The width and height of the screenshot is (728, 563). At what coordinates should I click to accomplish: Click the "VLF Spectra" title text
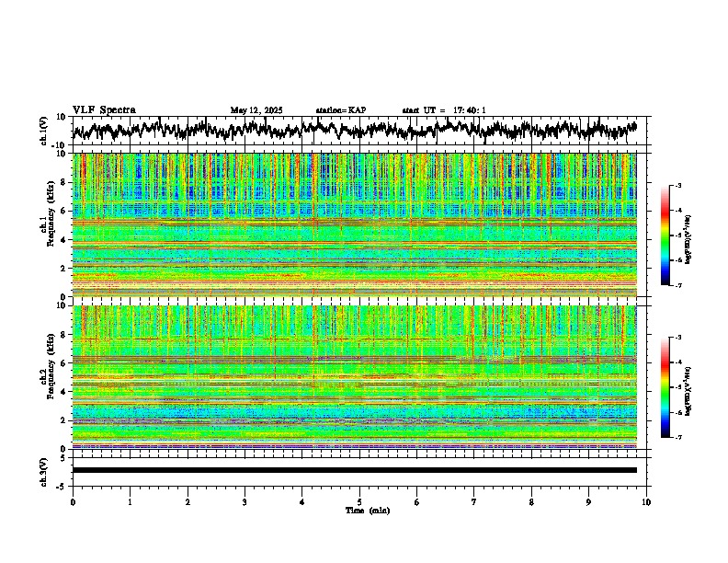tap(104, 110)
